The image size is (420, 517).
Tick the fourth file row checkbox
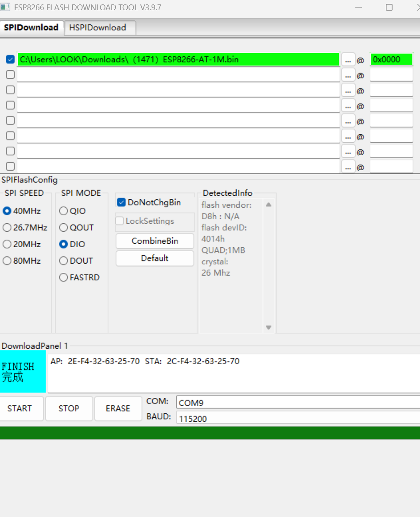click(x=10, y=105)
